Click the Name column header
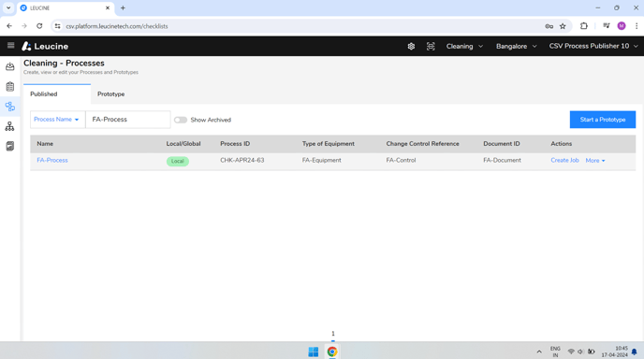The height and width of the screenshot is (359, 644). pyautogui.click(x=45, y=144)
